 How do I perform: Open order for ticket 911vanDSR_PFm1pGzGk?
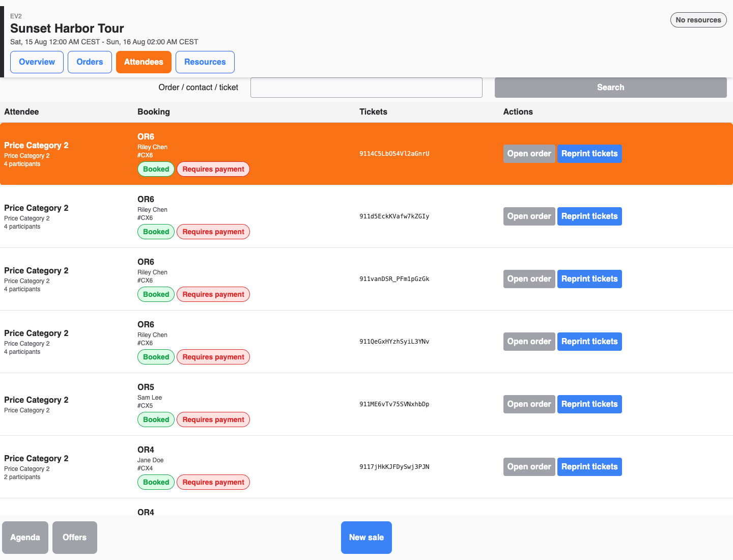[529, 279]
